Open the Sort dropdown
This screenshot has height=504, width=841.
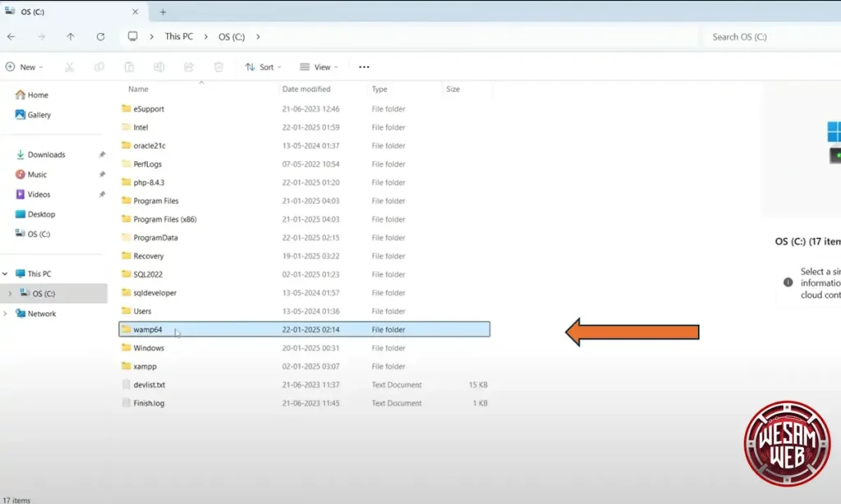[x=263, y=67]
